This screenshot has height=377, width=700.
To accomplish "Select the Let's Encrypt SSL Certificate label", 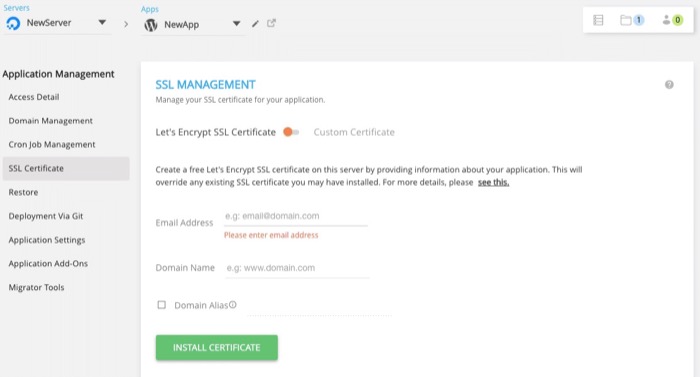I will click(216, 132).
